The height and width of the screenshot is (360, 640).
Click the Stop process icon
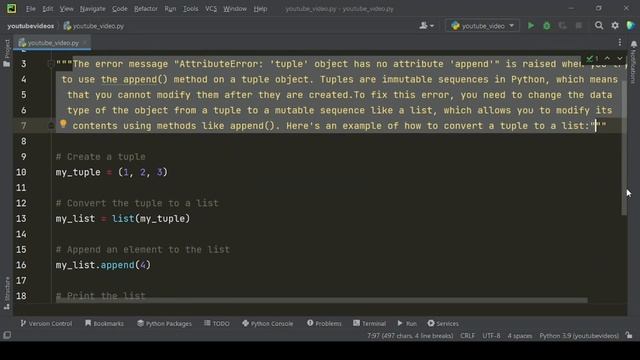pos(578,26)
